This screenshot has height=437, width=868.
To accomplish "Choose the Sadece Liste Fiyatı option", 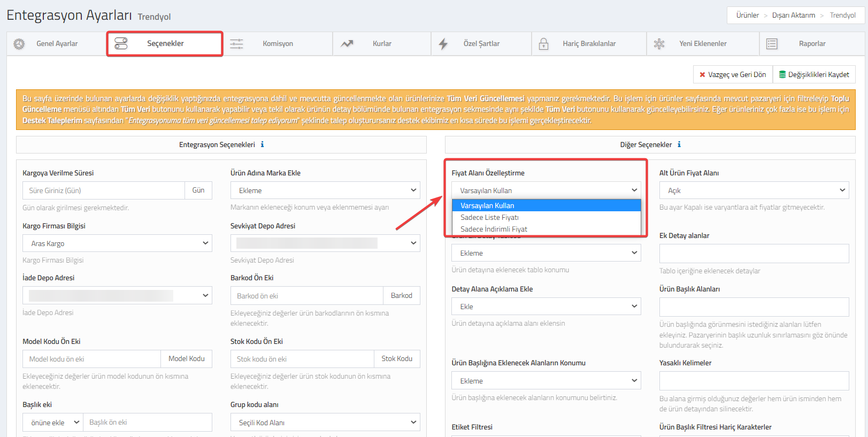I will click(x=546, y=217).
